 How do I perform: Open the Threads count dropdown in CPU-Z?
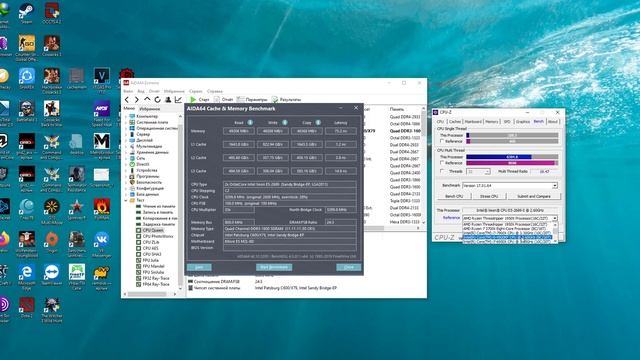[478, 172]
